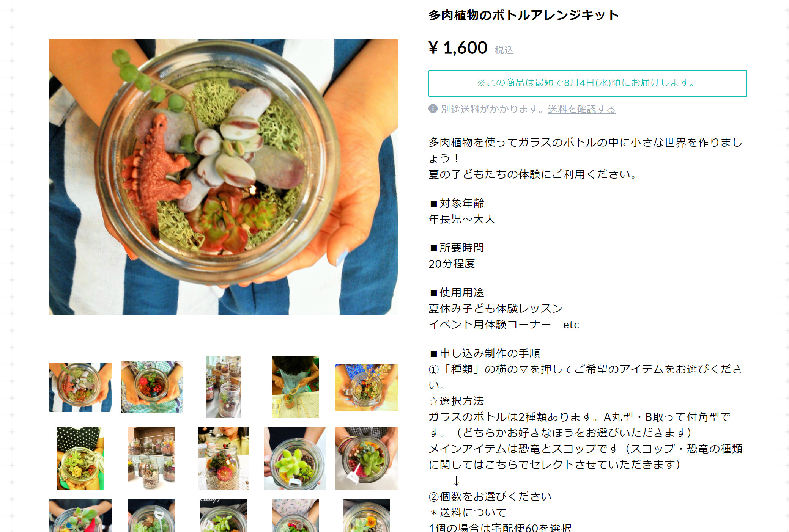Select bottom-row thumbnail with floral pastel shirt
Viewport: 789px width, 532px height.
pos(295,515)
